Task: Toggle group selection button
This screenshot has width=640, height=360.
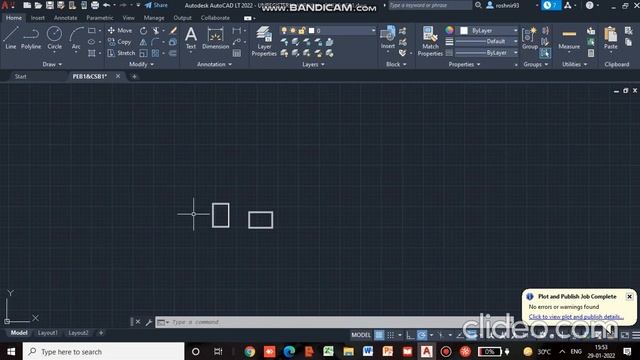Action: [x=545, y=53]
